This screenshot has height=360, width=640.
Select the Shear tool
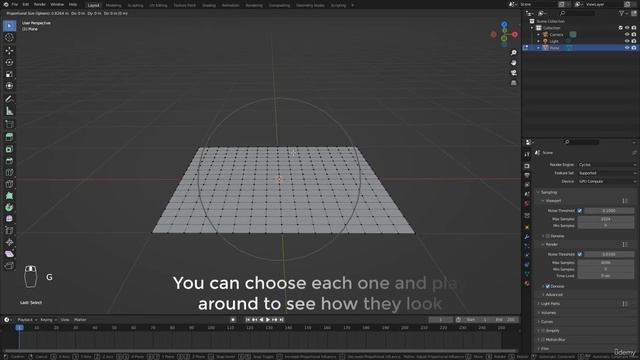9,254
